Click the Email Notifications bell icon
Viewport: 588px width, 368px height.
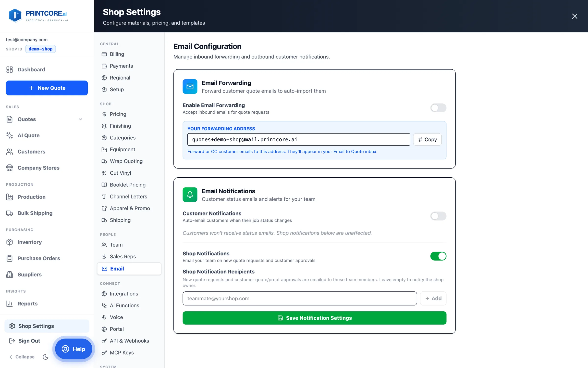click(190, 195)
